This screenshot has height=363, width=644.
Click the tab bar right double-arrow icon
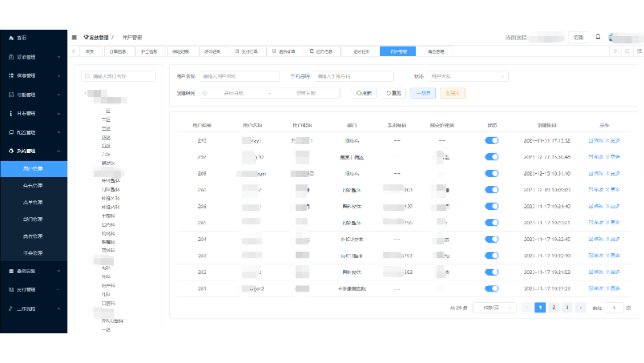(x=615, y=52)
